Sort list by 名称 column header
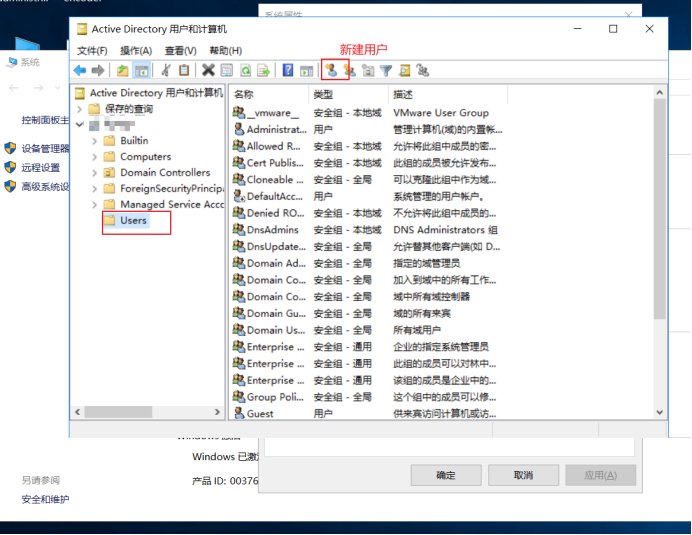The image size is (692, 535). pos(269,94)
